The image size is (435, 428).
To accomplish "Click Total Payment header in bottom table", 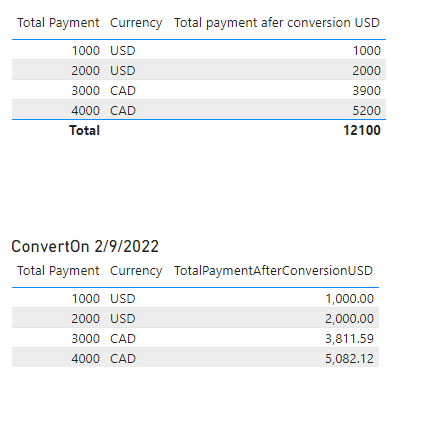I will (58, 271).
